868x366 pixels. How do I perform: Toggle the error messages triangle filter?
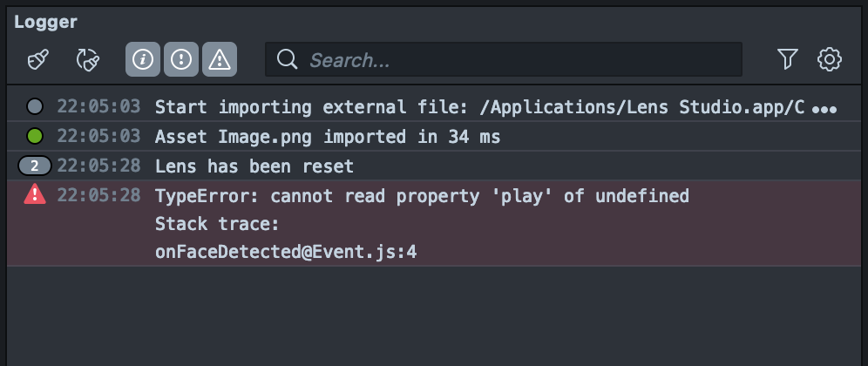point(220,59)
